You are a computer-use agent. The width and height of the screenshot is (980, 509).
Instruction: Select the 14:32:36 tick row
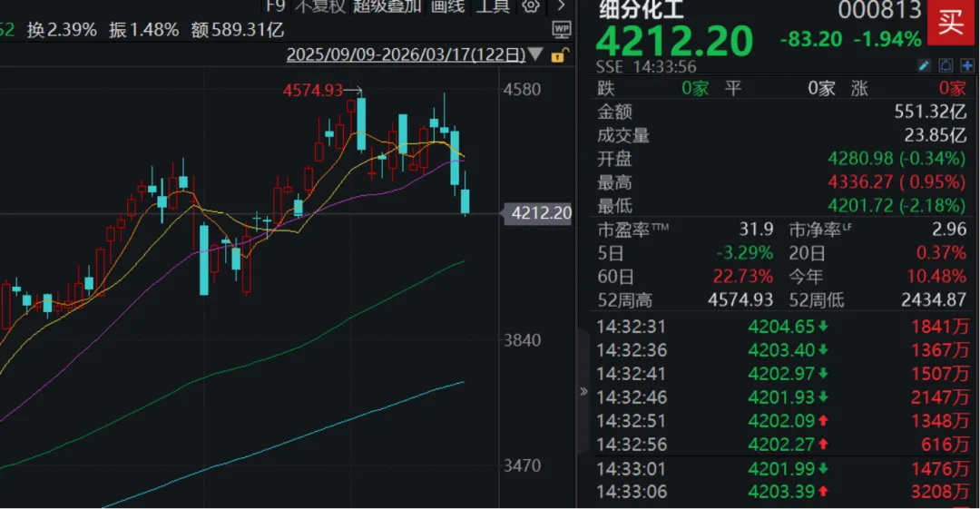coord(782,350)
